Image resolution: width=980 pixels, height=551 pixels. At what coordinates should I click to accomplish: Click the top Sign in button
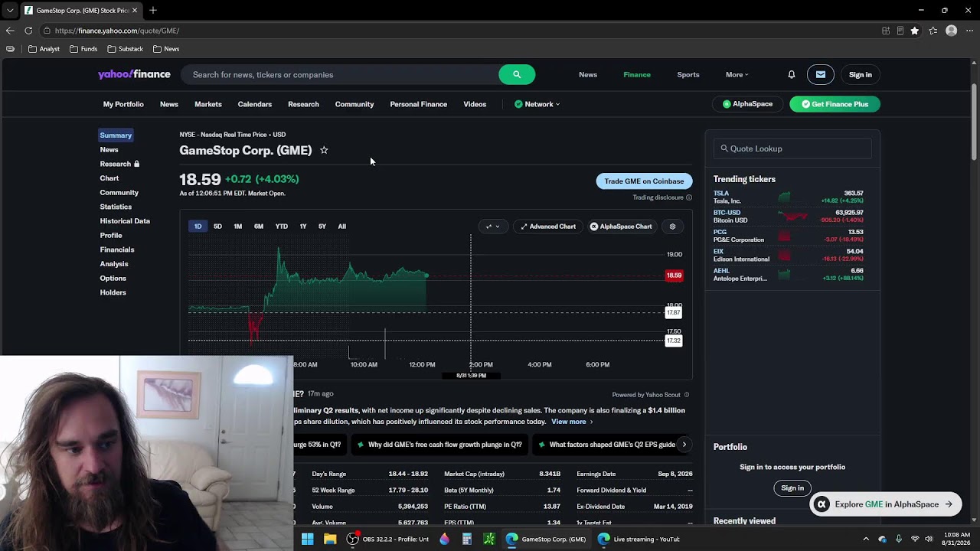tap(861, 74)
